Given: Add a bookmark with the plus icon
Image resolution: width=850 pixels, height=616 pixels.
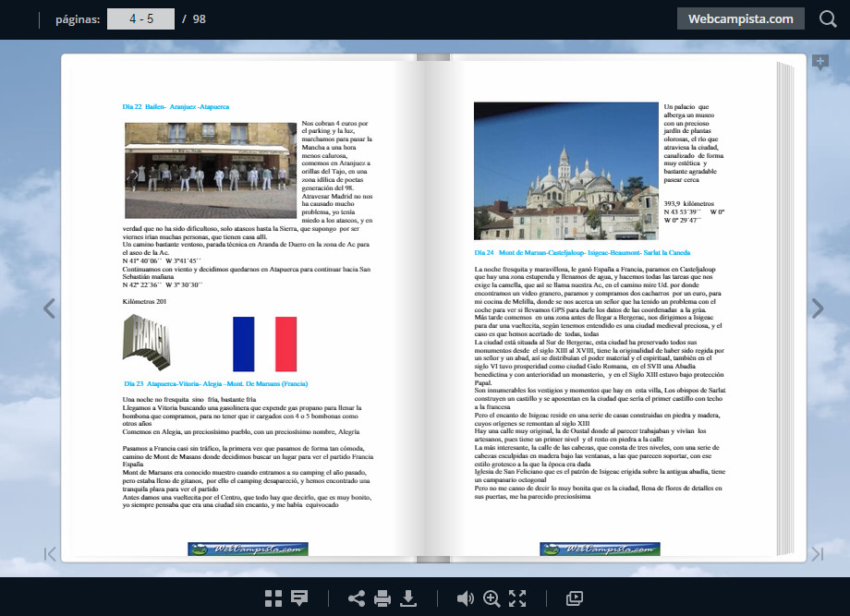Looking at the screenshot, I should (820, 62).
